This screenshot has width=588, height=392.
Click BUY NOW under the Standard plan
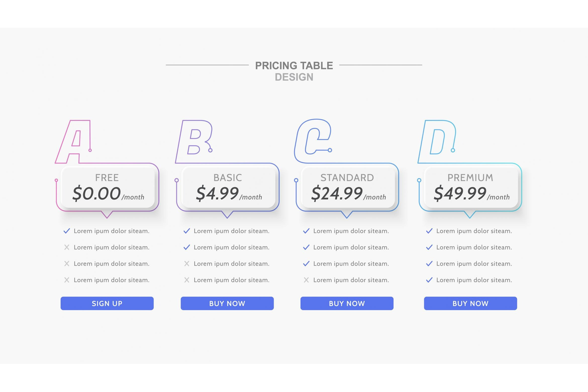pyautogui.click(x=347, y=303)
